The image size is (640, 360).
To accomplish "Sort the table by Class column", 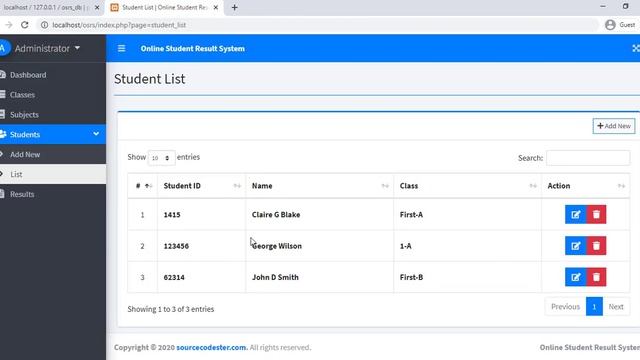I will [x=467, y=186].
